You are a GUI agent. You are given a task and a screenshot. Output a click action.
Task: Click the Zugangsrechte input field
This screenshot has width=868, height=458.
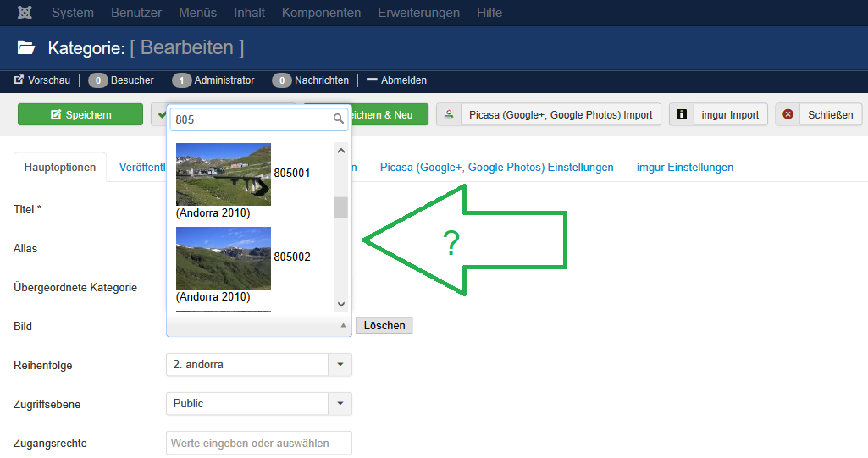[x=258, y=443]
